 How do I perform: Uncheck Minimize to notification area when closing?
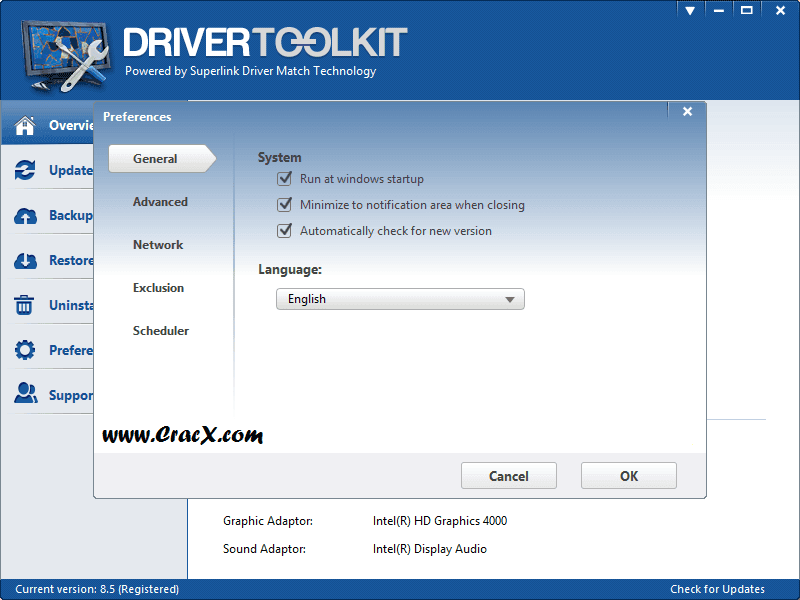pos(284,205)
